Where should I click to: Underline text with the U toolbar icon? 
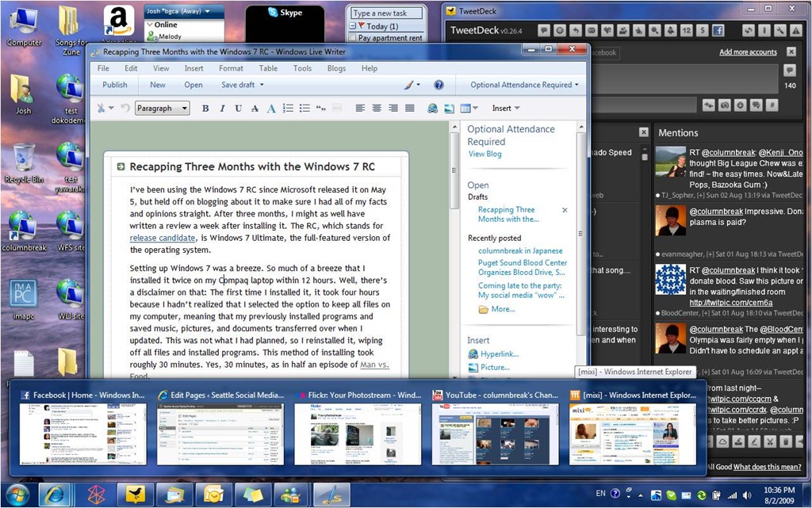(238, 108)
